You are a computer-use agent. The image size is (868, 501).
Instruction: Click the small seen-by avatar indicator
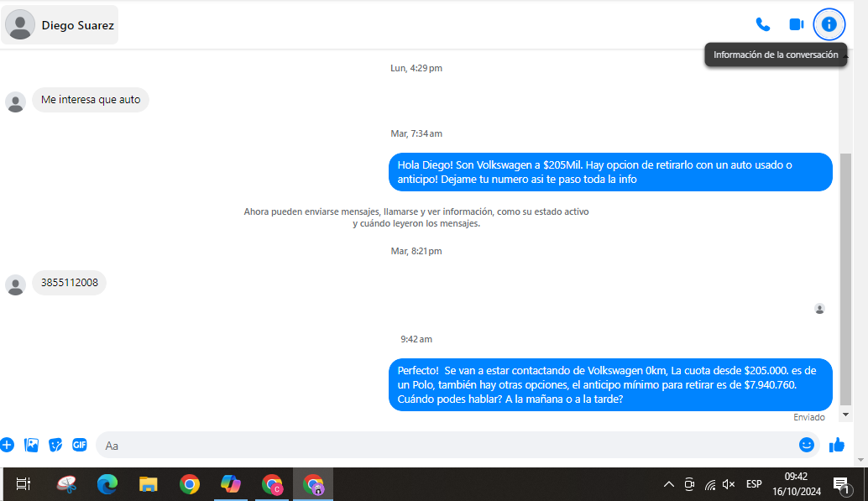pyautogui.click(x=820, y=309)
